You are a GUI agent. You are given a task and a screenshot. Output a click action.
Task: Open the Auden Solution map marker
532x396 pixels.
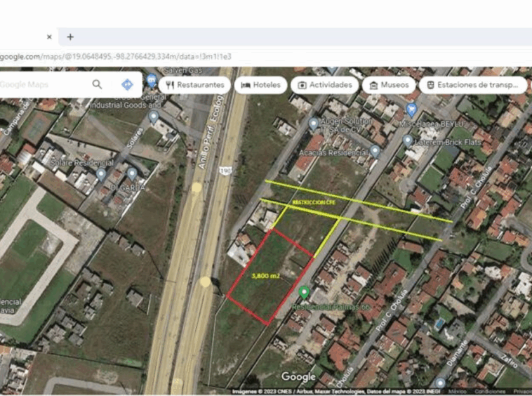coord(313,124)
